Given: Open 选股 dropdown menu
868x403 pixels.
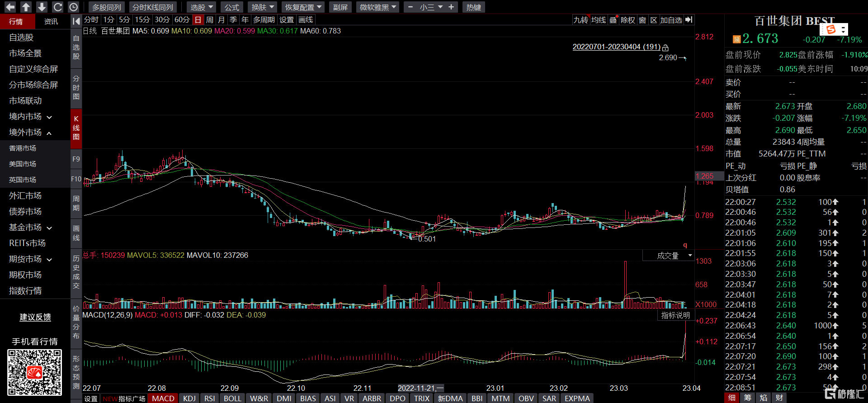Looking at the screenshot, I should (202, 7).
